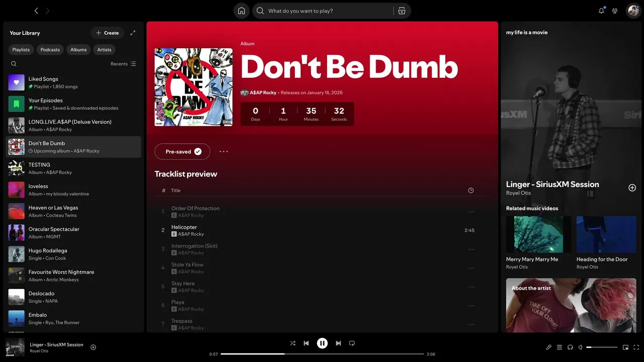
Task: Click the search magnifier icon in top bar
Action: click(260, 11)
